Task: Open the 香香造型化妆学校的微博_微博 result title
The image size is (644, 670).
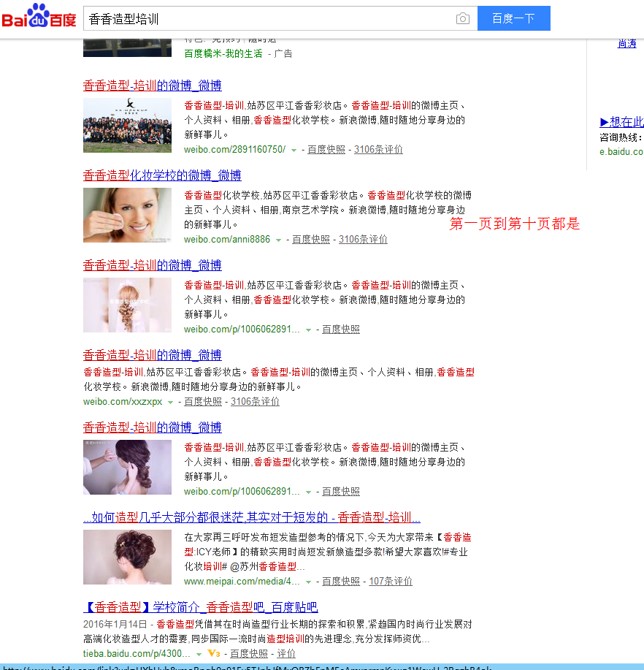Action: 162,175
